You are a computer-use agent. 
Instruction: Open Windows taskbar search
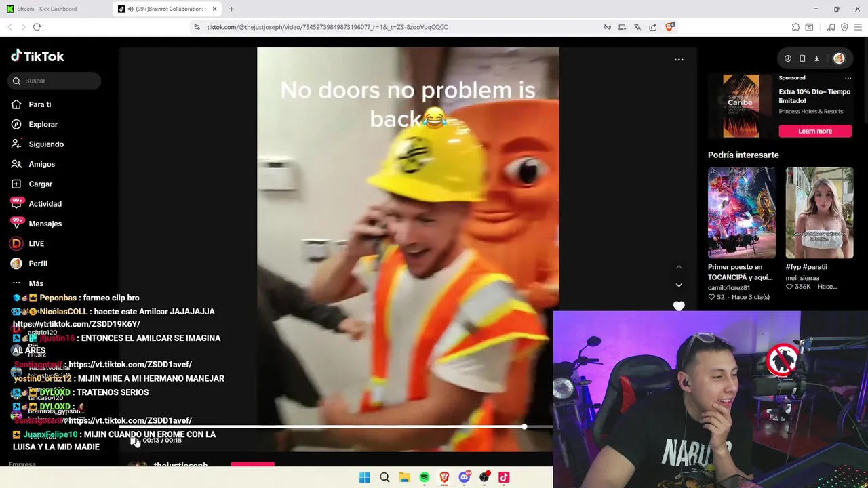(384, 477)
